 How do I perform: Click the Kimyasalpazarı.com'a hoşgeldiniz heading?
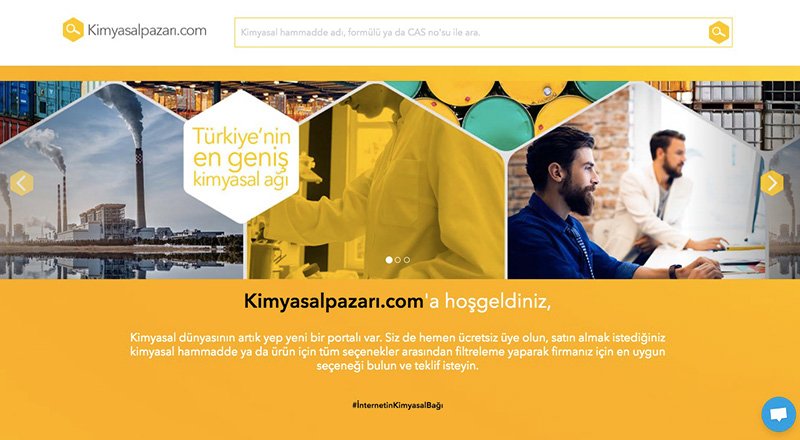397,301
